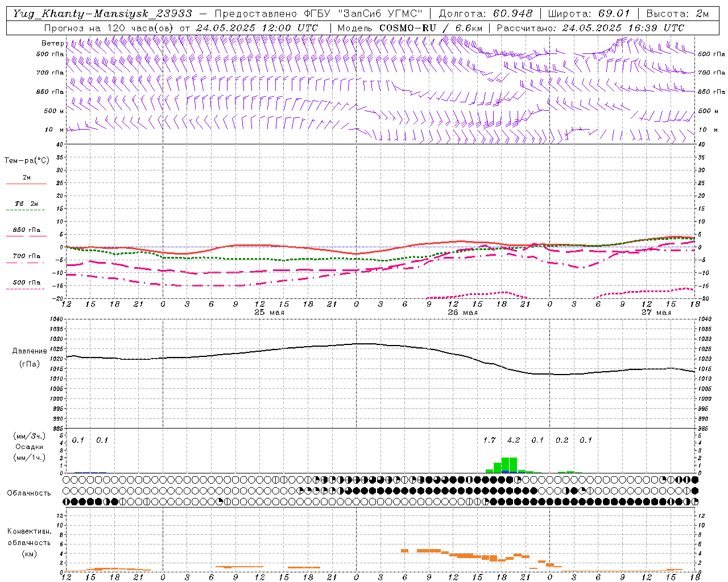The width and height of the screenshot is (728, 582).
Task: Click the date label 25 мая
Action: pos(269,313)
